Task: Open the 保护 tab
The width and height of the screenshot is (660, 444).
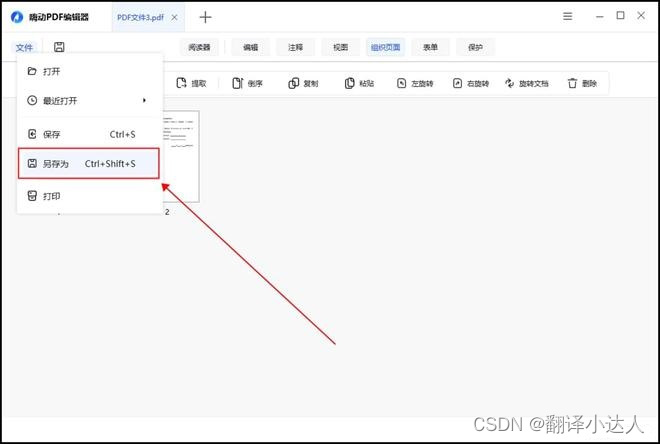Action: (x=476, y=47)
